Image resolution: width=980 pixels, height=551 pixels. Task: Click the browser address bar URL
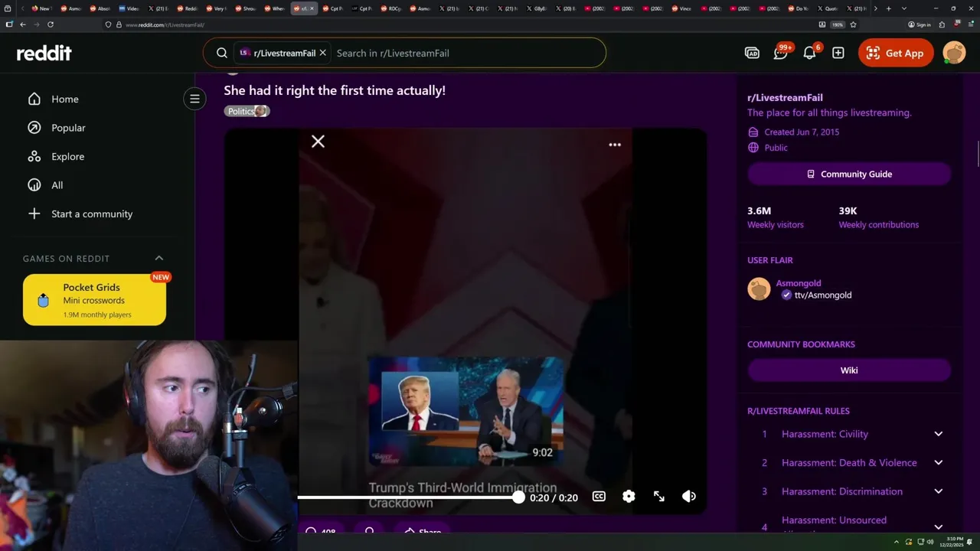[x=165, y=24]
